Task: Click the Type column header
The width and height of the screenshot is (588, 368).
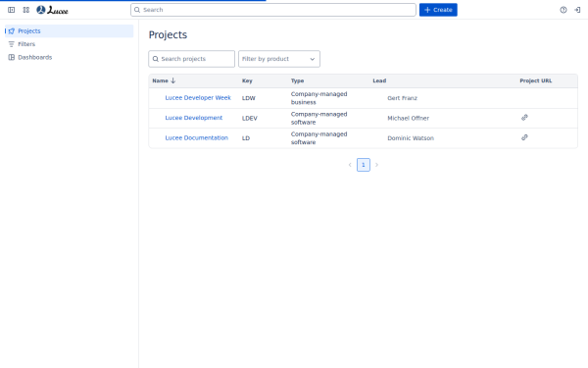Action: tap(297, 80)
